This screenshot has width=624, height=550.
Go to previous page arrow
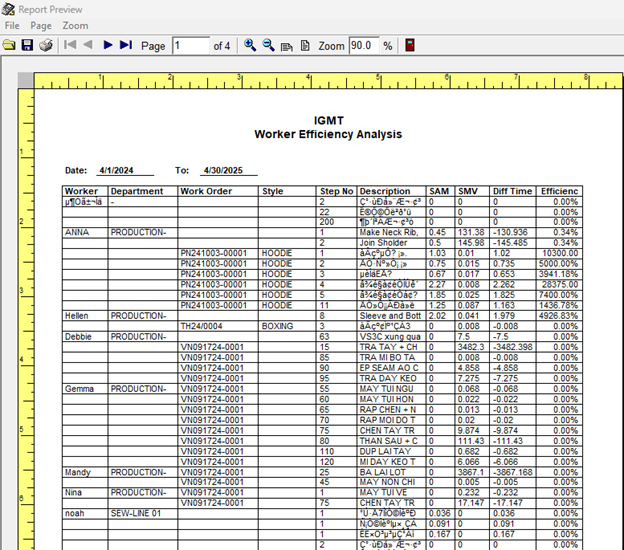click(x=88, y=45)
